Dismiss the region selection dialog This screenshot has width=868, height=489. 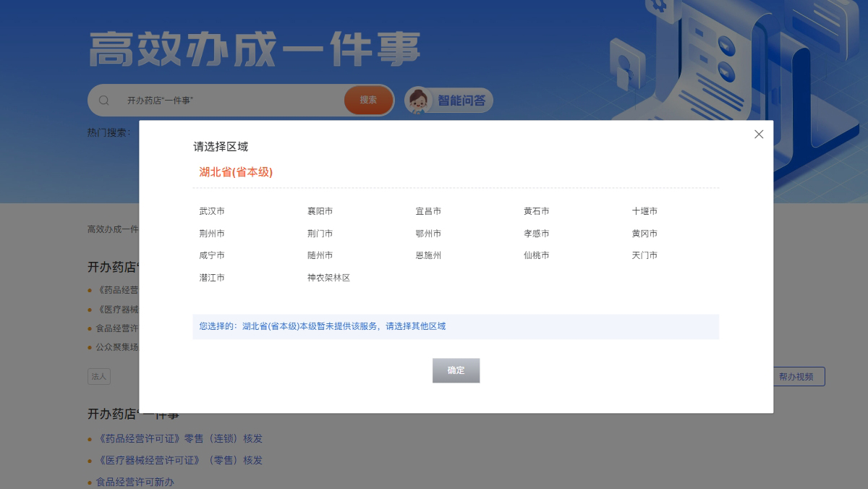(x=758, y=134)
